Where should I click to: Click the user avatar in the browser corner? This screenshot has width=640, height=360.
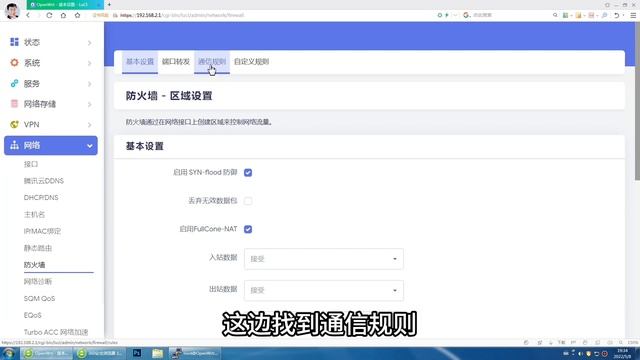coord(12,10)
